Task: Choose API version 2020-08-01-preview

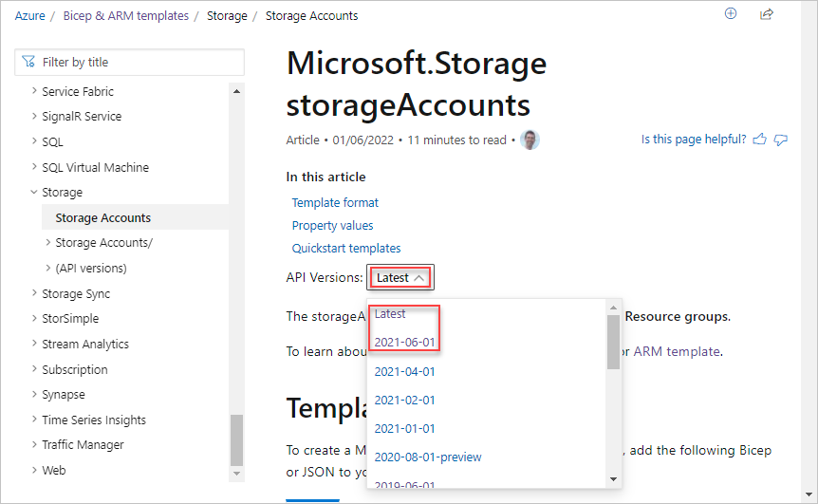Action: click(x=428, y=457)
